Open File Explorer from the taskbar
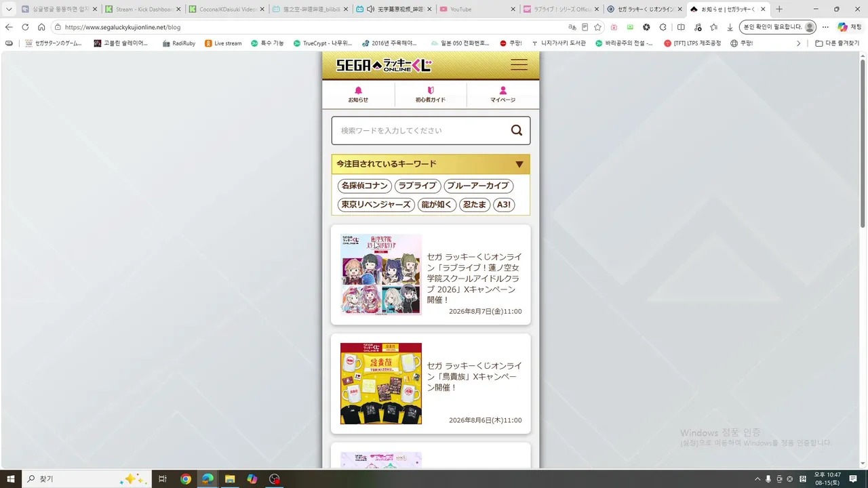 coord(229,479)
